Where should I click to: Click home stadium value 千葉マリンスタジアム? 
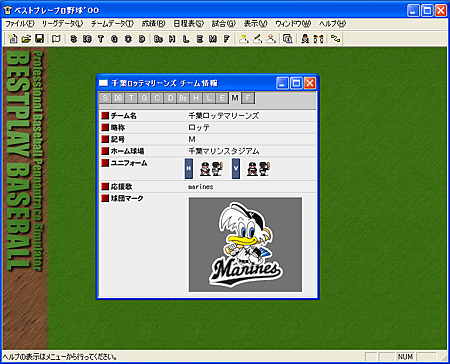click(x=224, y=151)
